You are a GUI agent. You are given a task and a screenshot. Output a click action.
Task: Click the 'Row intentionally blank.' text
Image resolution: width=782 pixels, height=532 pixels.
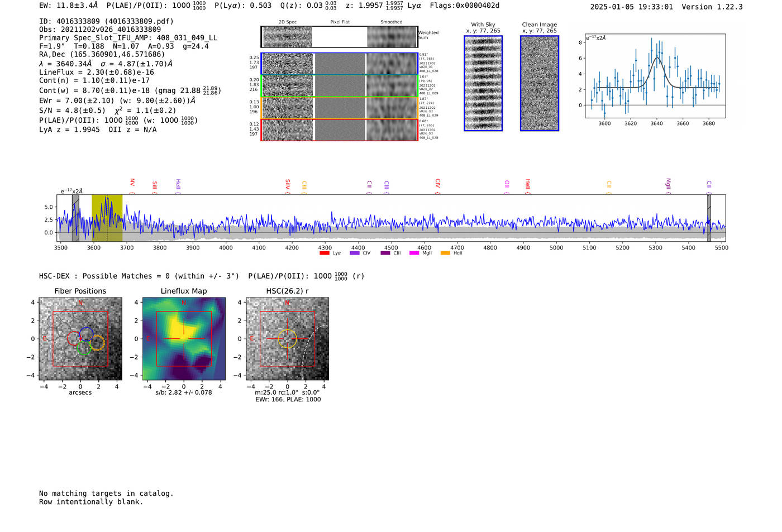point(91,502)
